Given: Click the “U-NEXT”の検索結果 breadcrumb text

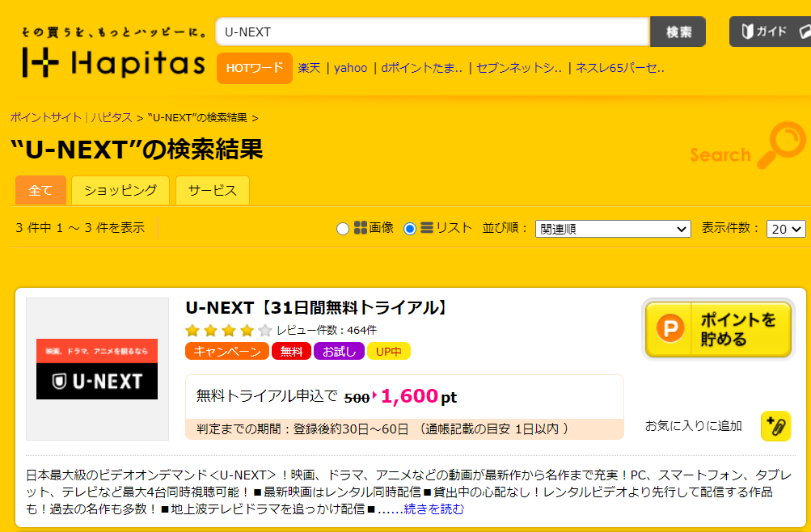Looking at the screenshot, I should click(x=197, y=117).
